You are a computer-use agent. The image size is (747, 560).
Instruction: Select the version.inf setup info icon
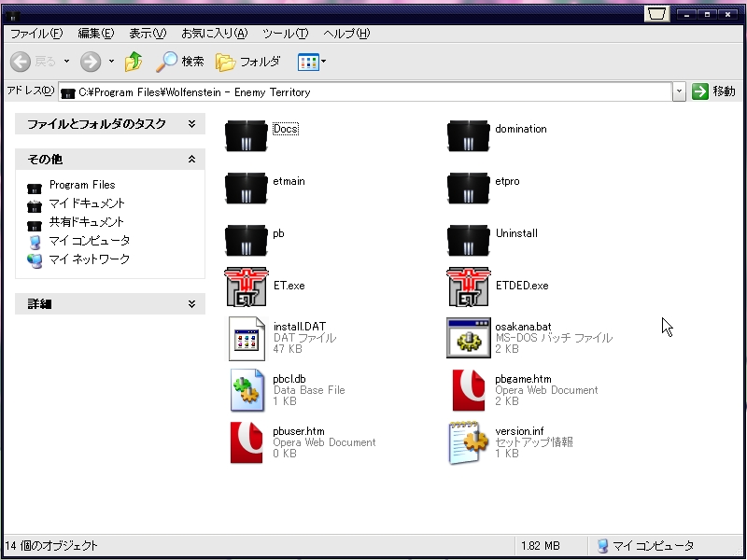(x=469, y=442)
